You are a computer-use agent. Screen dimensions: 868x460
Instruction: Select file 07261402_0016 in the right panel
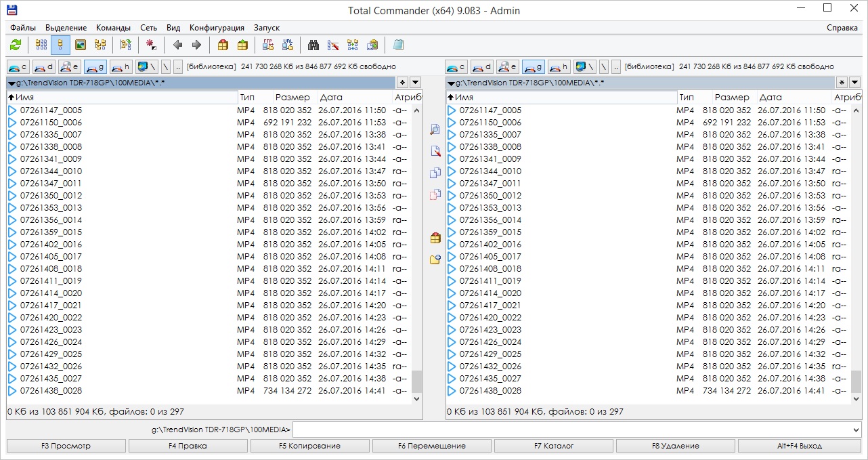click(x=490, y=245)
